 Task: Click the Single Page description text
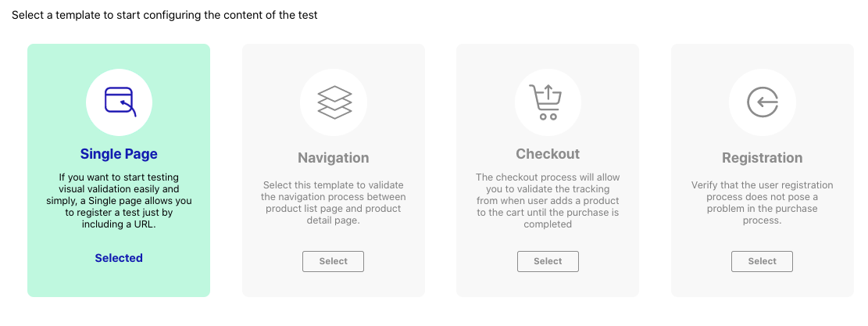click(119, 201)
